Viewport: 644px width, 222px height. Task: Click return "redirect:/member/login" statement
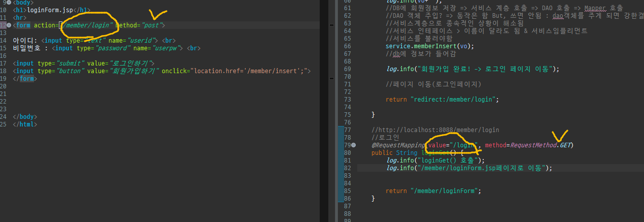pos(443,99)
